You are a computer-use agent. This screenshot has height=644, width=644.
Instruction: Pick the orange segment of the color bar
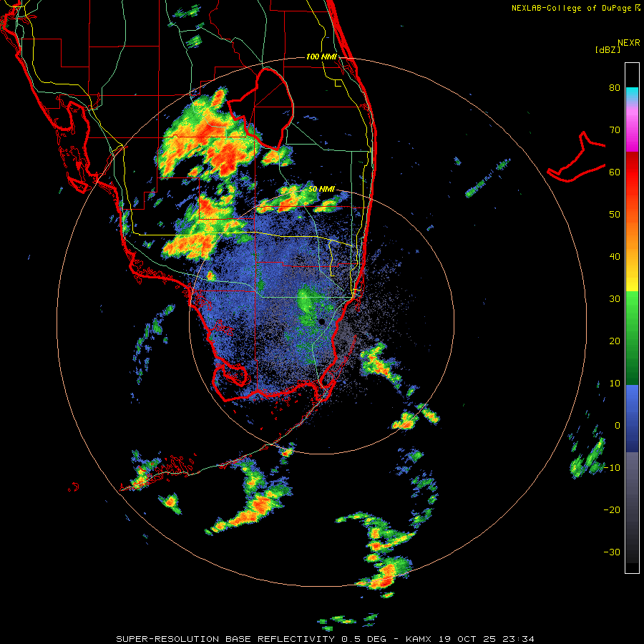point(632,230)
